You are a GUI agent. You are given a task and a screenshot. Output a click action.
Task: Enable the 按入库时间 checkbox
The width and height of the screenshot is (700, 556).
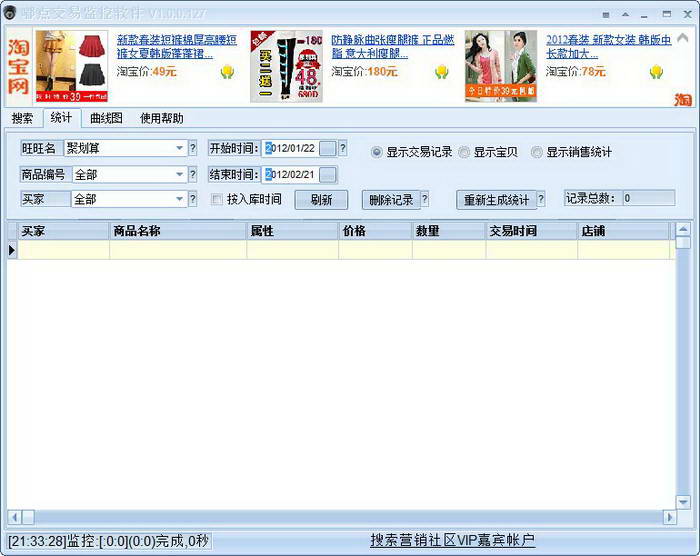[x=217, y=199]
